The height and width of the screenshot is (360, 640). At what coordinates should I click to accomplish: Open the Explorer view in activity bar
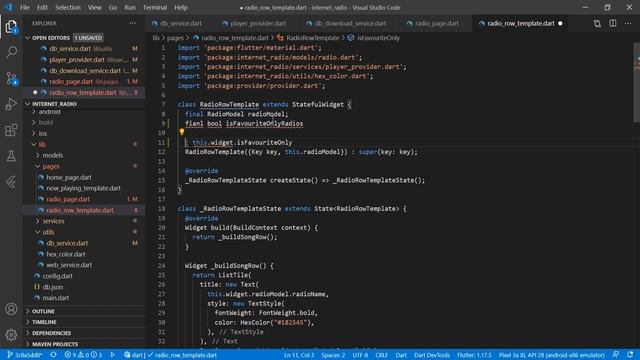11,27
